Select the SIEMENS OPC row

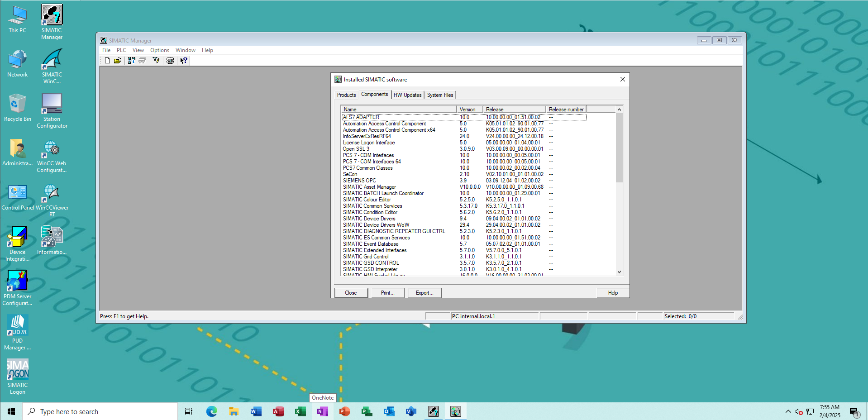(x=464, y=181)
